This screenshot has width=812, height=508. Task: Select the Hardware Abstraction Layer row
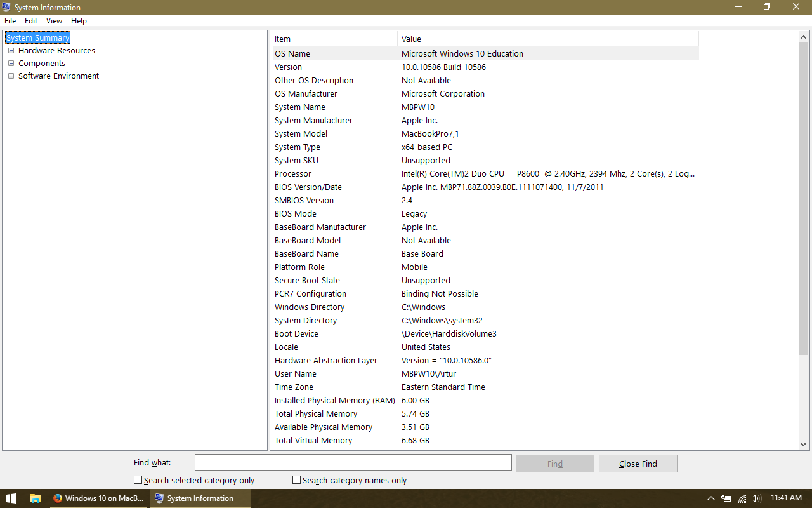coord(486,361)
